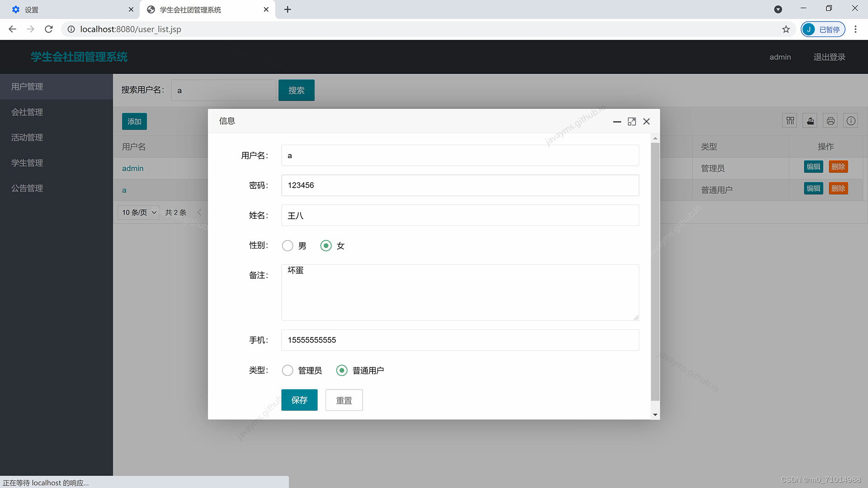Close the 信息 dialog
Viewport: 868px width, 488px height.
(x=646, y=122)
